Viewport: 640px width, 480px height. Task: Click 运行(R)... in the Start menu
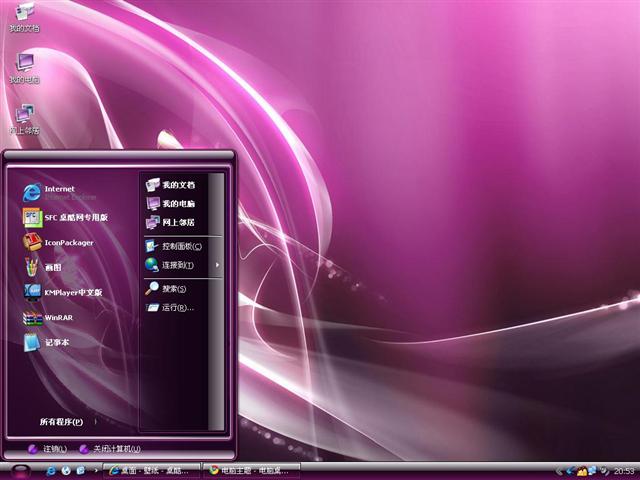tap(177, 308)
